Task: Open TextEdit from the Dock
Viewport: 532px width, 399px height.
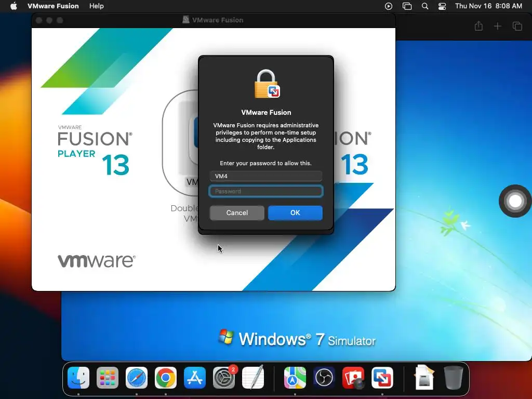Action: point(253,377)
